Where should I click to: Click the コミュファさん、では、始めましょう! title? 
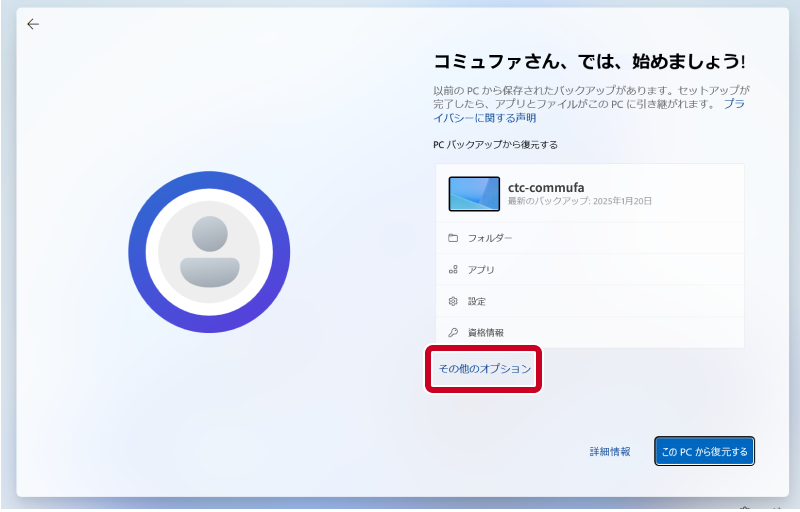click(589, 62)
